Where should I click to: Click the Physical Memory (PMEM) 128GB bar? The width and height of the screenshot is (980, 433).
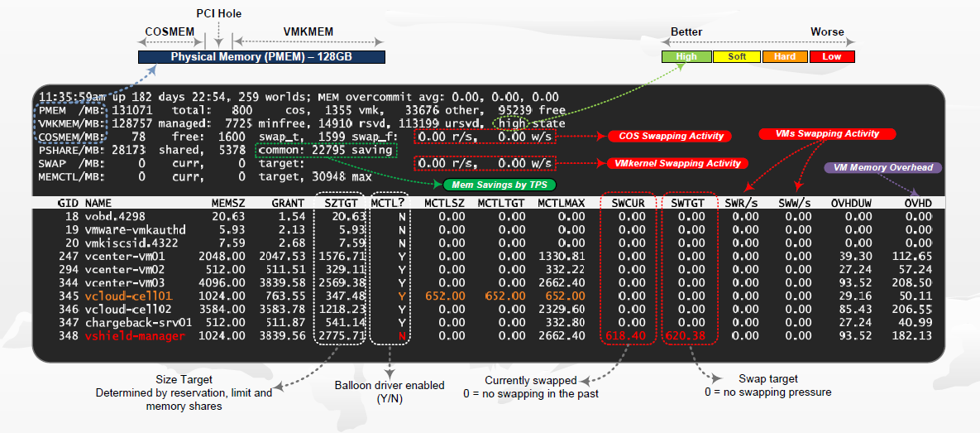click(x=261, y=57)
